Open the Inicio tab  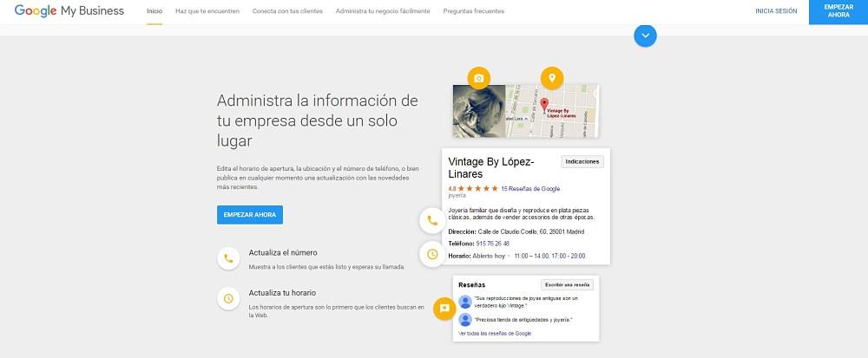pos(155,11)
